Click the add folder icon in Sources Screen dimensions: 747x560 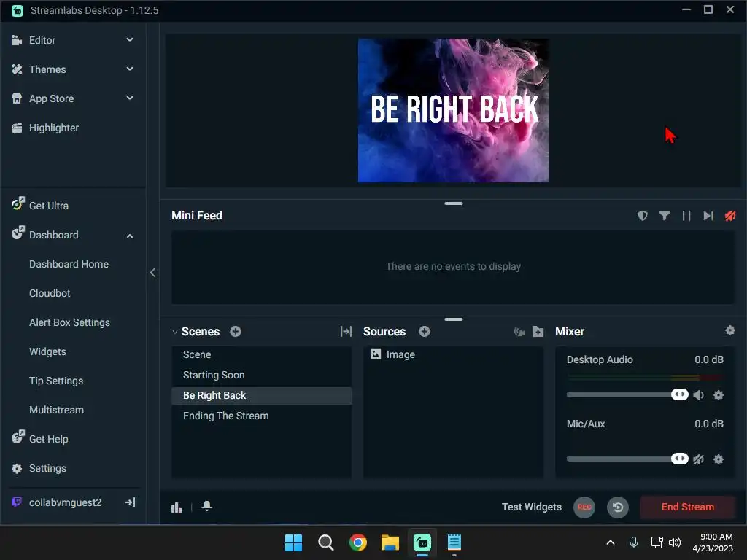538,331
